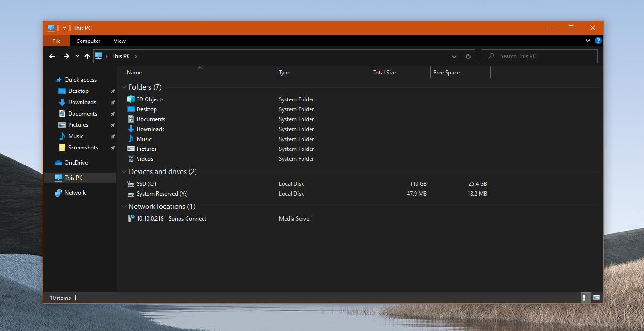The width and height of the screenshot is (644, 331).
Task: Go back with the Back arrow
Action: click(x=52, y=56)
